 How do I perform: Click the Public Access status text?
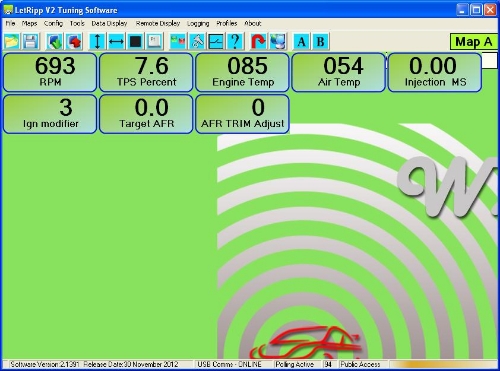pyautogui.click(x=360, y=364)
